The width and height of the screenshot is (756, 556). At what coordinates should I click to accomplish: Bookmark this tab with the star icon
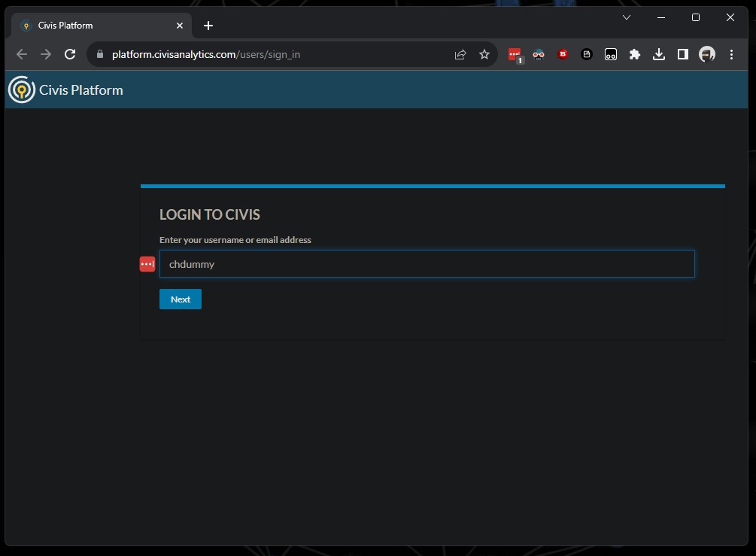[x=484, y=54]
